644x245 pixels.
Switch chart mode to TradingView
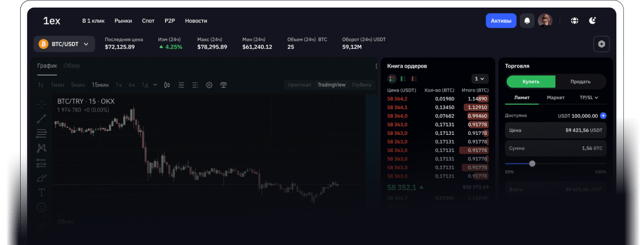pos(332,85)
